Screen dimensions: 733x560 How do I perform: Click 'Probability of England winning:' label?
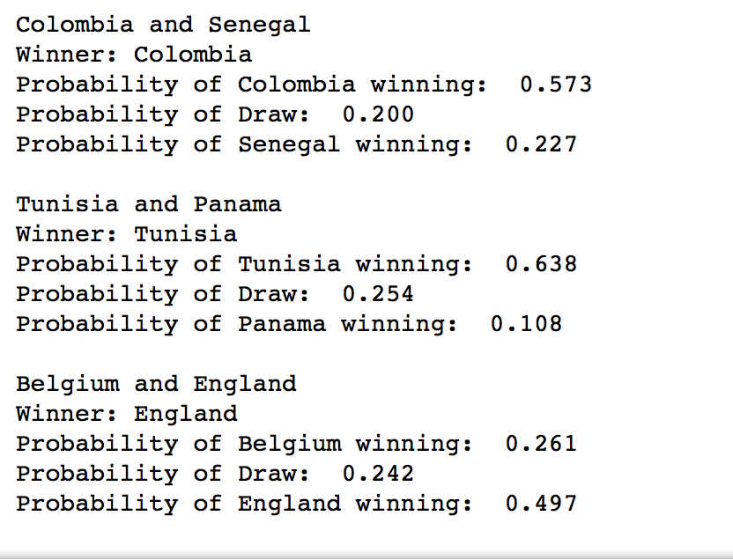[245, 504]
